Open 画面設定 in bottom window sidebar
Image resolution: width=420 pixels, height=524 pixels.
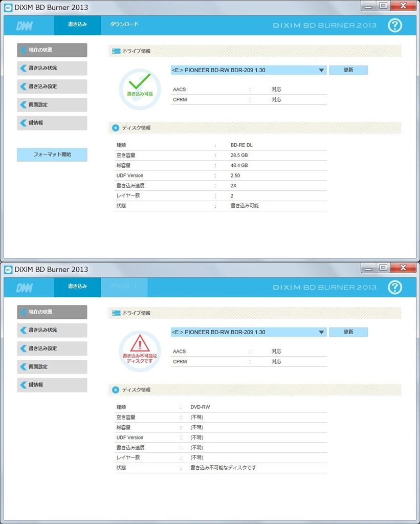click(52, 367)
